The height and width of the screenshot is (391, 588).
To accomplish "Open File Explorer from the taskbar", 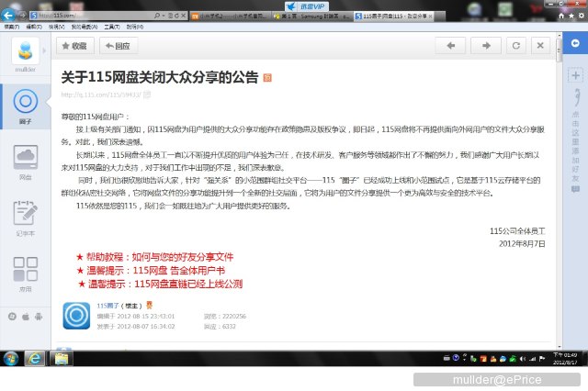I will pos(62,359).
